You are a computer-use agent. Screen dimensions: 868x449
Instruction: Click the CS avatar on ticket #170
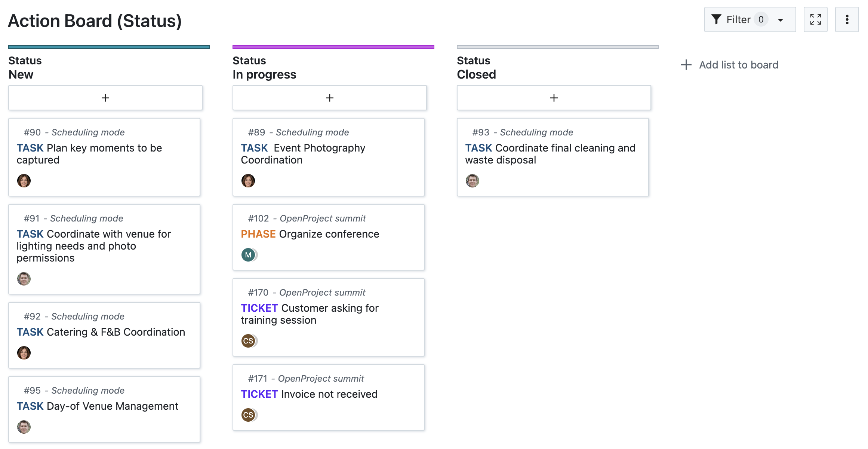point(249,340)
